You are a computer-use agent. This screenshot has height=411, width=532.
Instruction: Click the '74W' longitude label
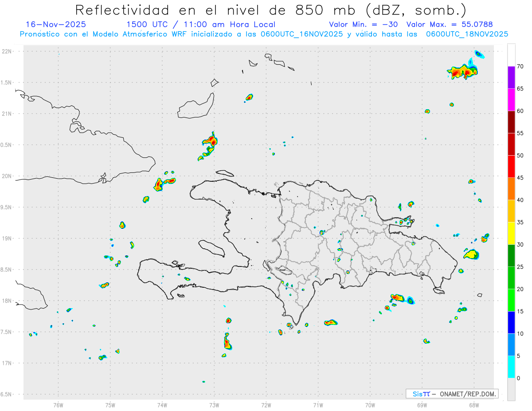[x=162, y=405]
